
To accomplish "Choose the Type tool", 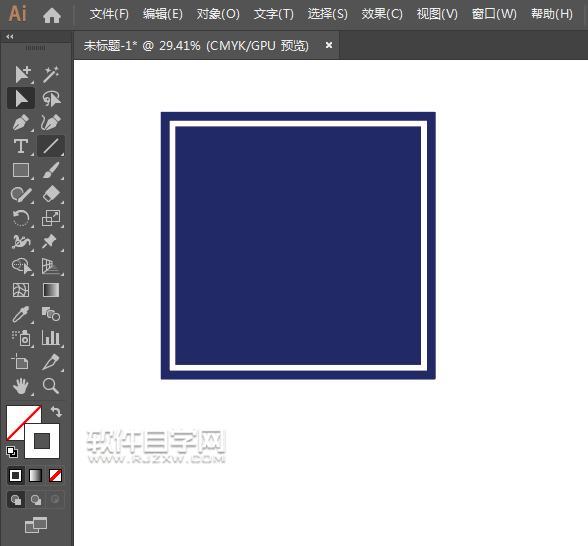I will click(21, 146).
